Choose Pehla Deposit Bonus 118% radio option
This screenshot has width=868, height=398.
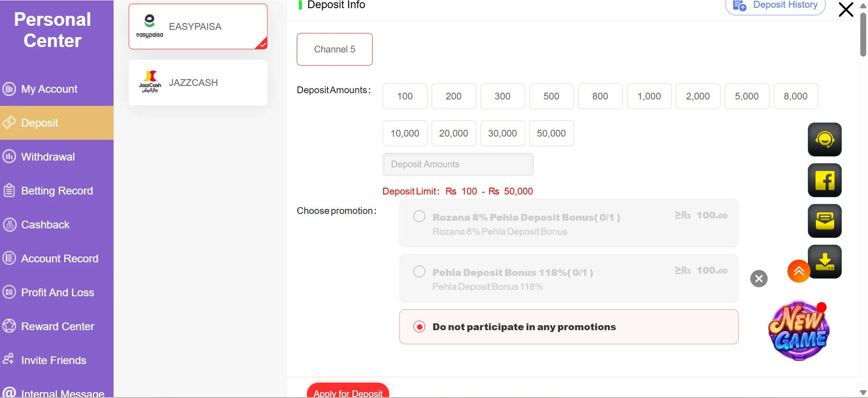point(419,272)
